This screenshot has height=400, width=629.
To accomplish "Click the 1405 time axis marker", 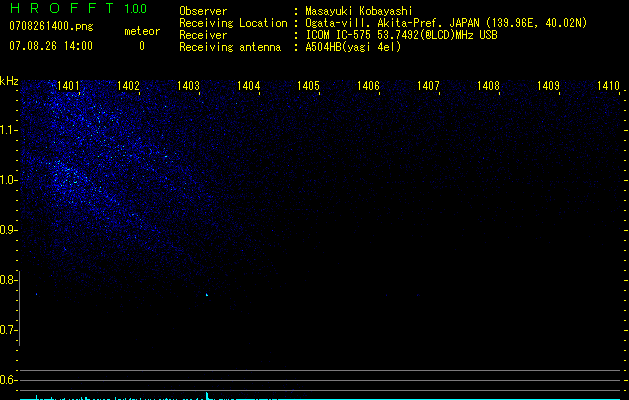I will click(x=308, y=86).
